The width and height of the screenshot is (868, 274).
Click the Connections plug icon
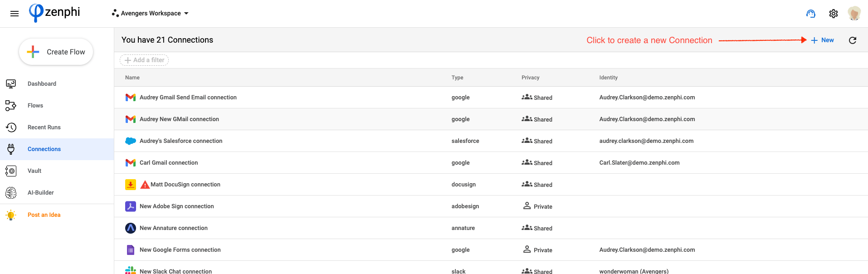point(11,149)
